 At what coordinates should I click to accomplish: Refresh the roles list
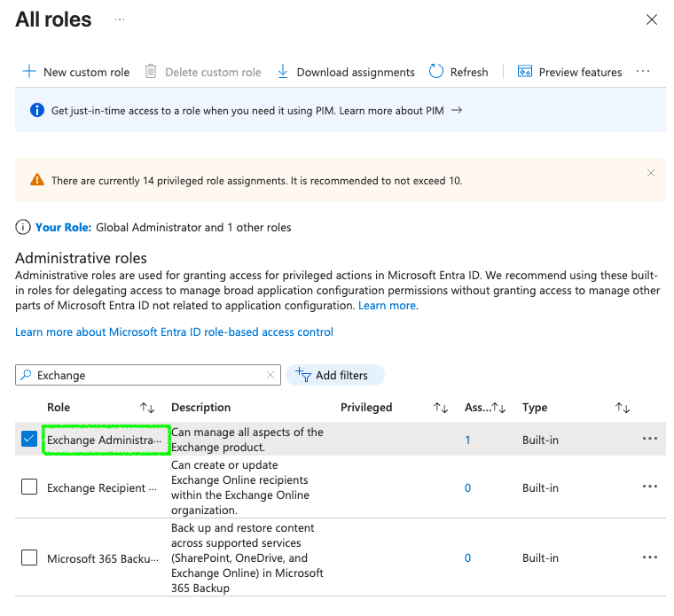pos(458,72)
